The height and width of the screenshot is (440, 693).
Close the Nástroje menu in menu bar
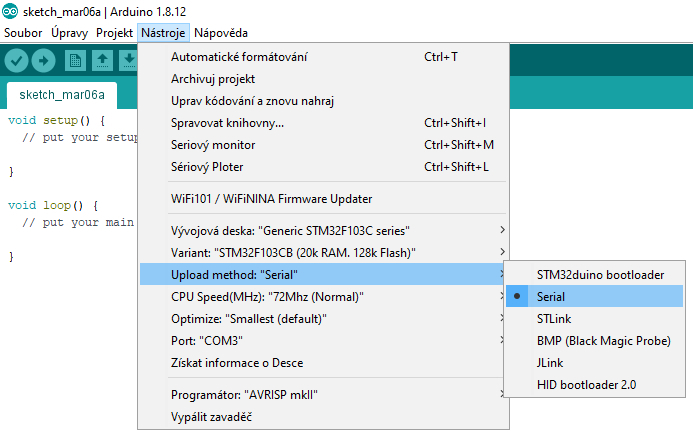pyautogui.click(x=163, y=33)
